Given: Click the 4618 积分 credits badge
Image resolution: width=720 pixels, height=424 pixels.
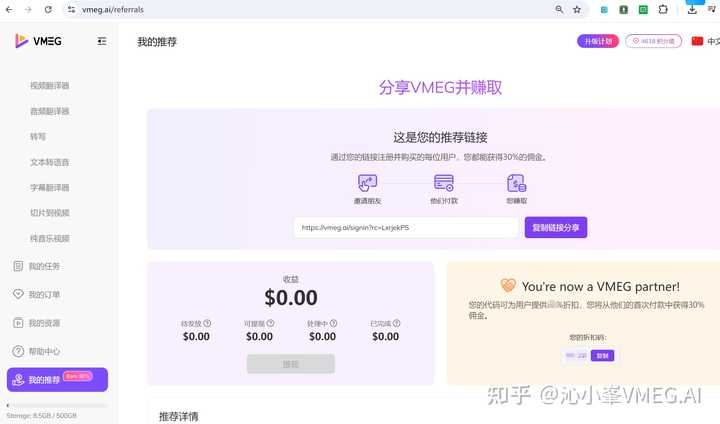Looking at the screenshot, I should point(654,41).
